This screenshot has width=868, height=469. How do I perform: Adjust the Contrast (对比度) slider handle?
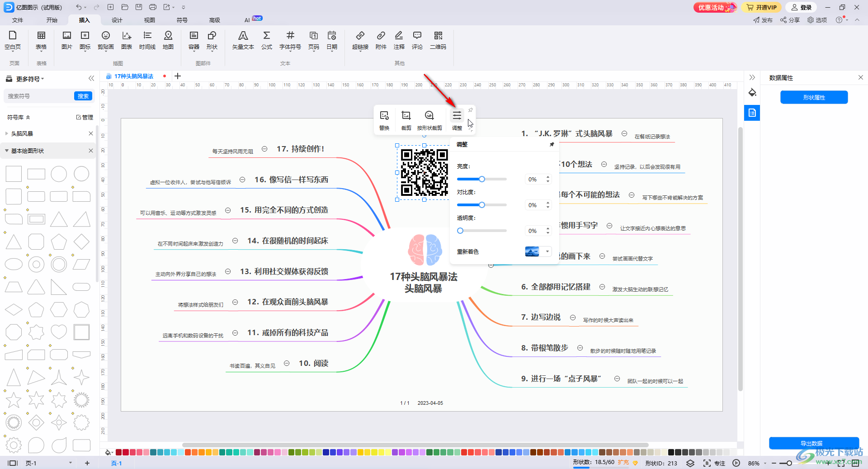click(482, 205)
